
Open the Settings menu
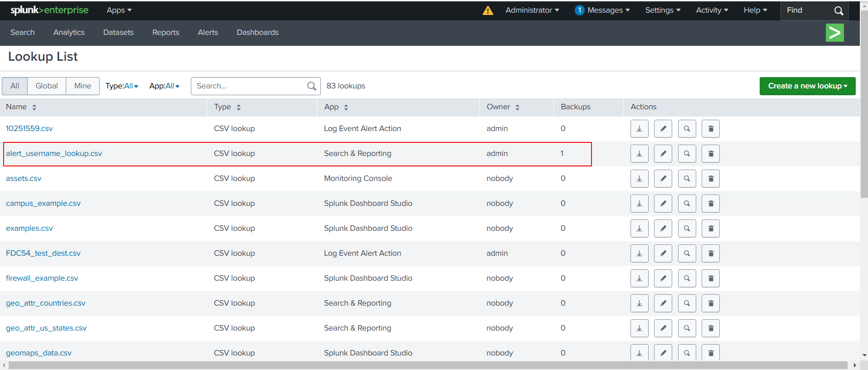pos(662,10)
